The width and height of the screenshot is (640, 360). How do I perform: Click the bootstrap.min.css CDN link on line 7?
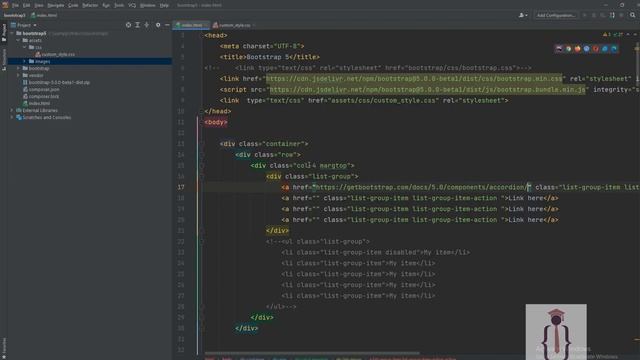[x=414, y=78]
